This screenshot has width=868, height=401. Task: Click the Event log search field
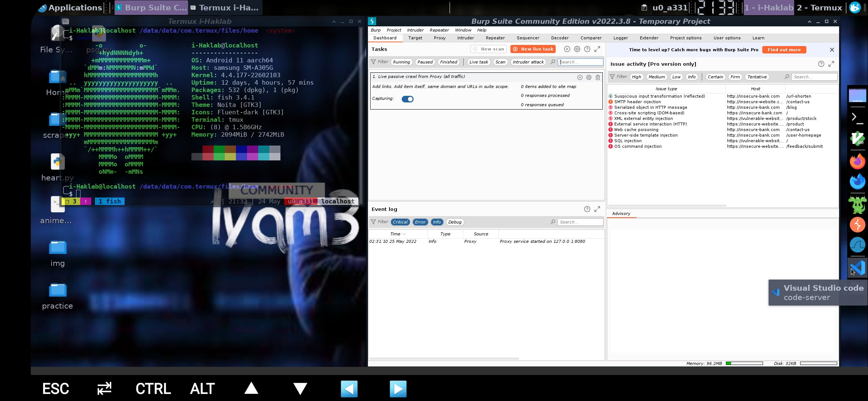(x=581, y=222)
